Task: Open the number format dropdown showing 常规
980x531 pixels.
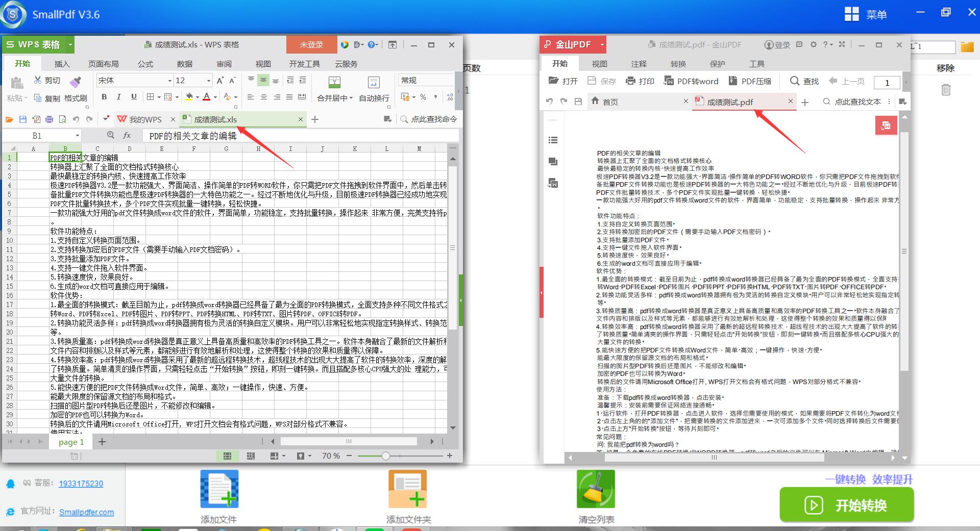Action: click(426, 81)
